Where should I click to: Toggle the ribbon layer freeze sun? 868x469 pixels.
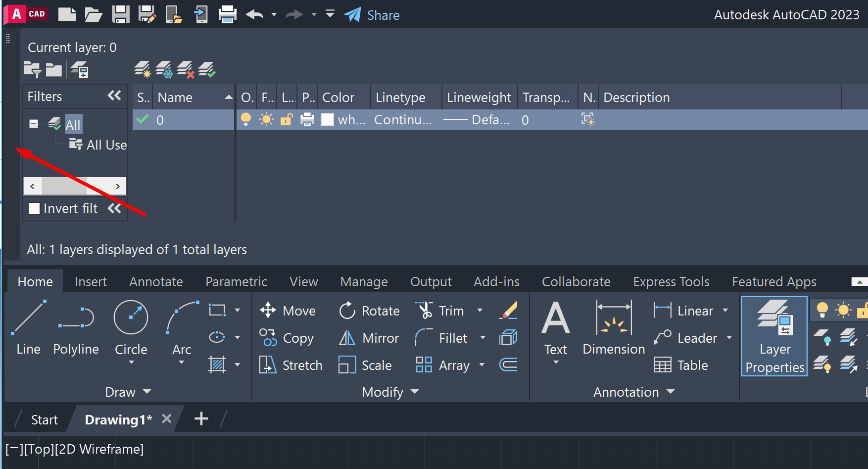pyautogui.click(x=843, y=310)
